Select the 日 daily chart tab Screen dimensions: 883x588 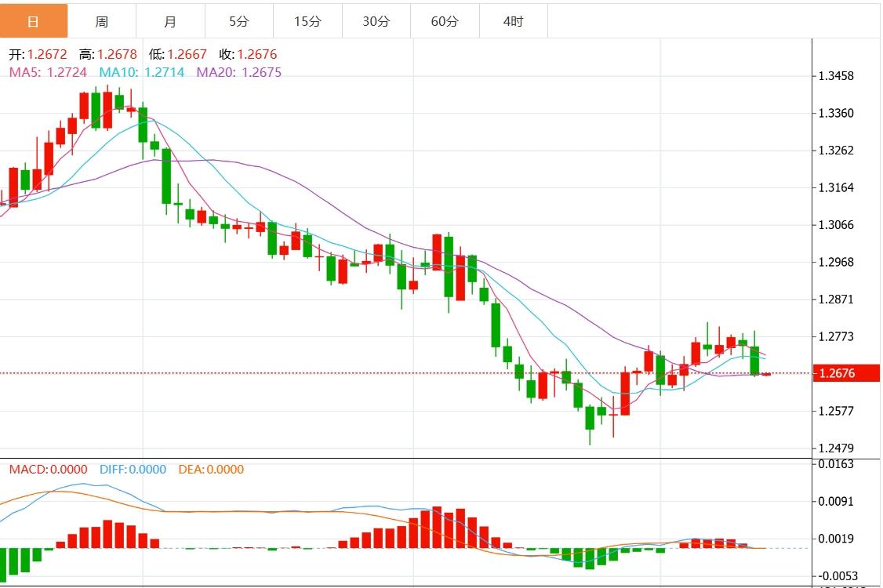(x=34, y=21)
